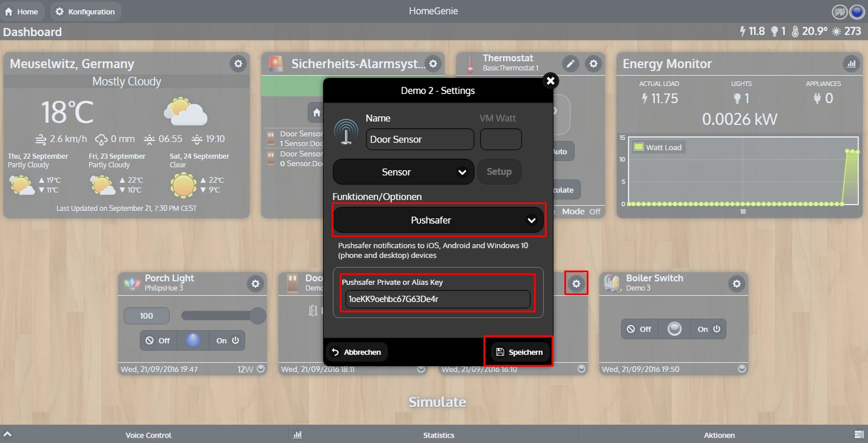Go to the Home menu
This screenshot has height=443, width=868.
[x=23, y=11]
